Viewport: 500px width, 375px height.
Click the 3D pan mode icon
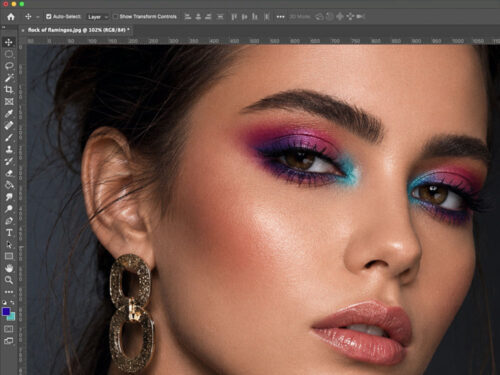(x=340, y=16)
